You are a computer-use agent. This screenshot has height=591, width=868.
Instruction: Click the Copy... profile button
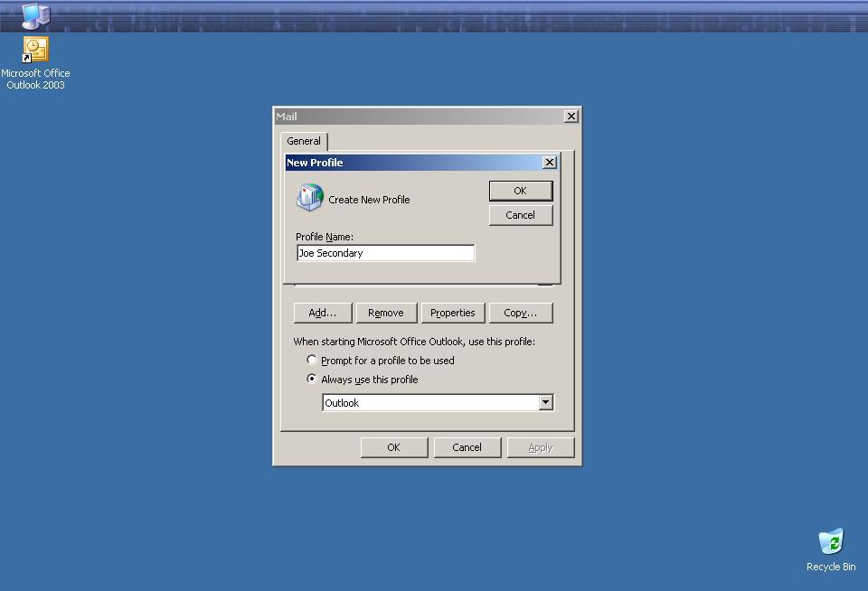pos(521,313)
